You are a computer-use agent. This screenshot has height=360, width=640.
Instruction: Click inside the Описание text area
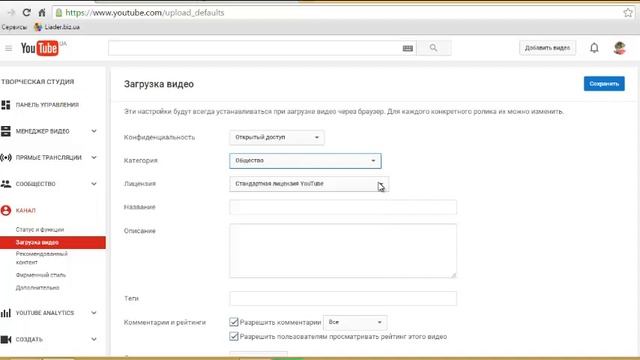click(343, 251)
